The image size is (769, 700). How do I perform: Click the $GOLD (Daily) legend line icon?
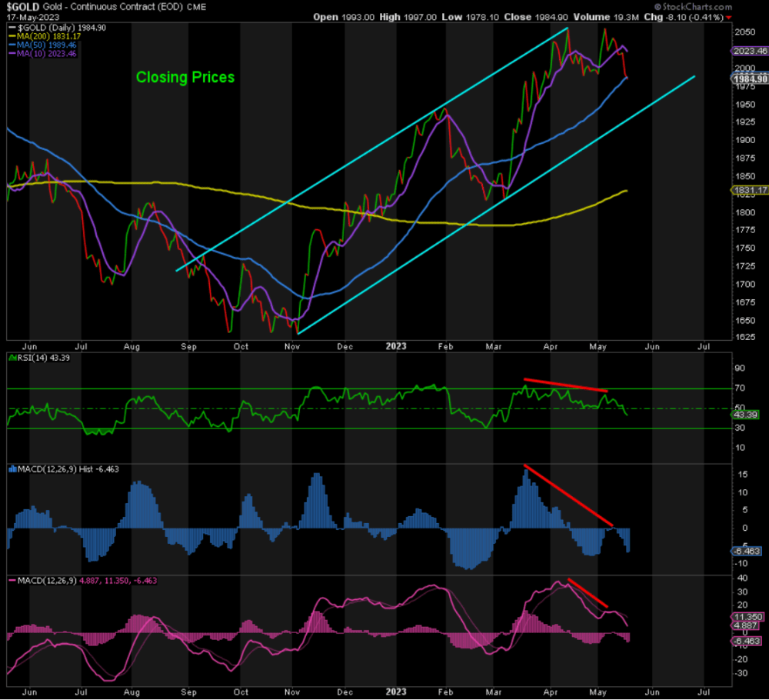[11, 25]
